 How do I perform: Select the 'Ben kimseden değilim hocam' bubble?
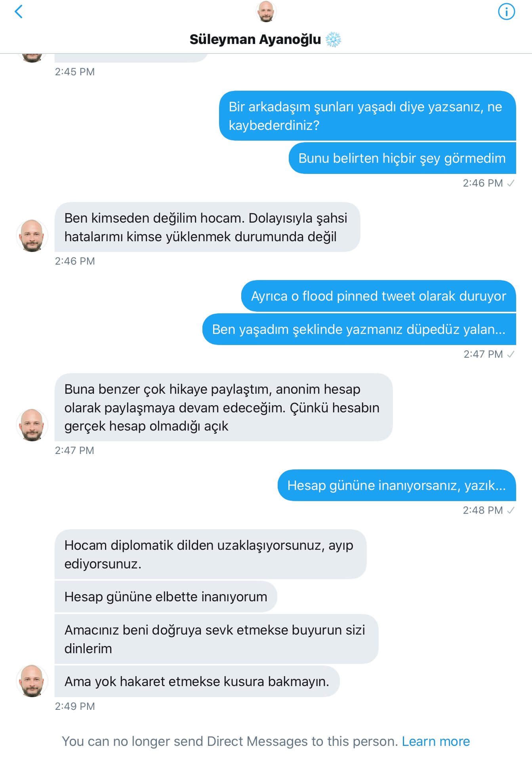pos(207,227)
